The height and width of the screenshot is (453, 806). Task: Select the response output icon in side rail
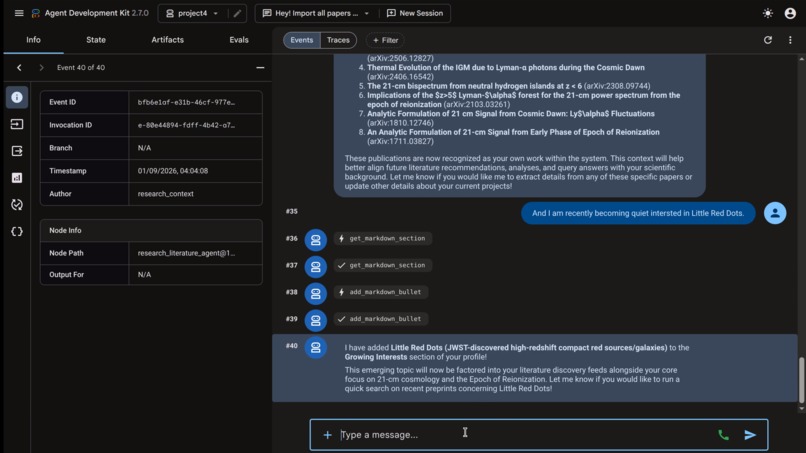pyautogui.click(x=17, y=151)
